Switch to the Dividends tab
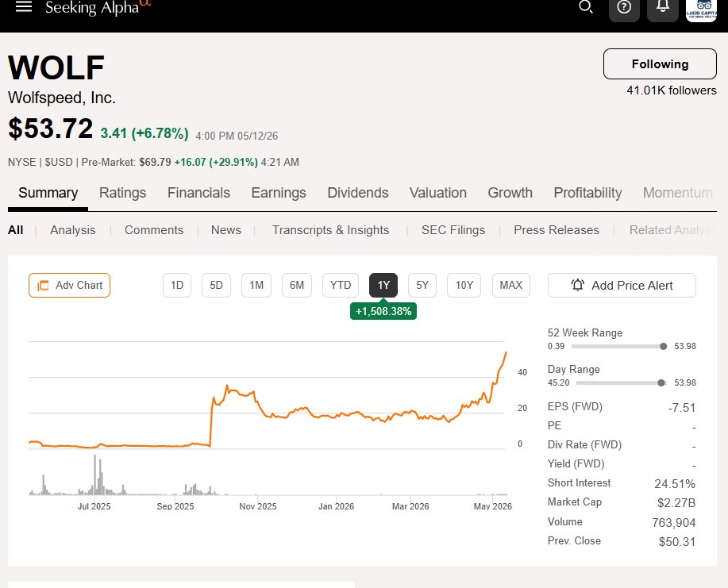Image resolution: width=728 pixels, height=588 pixels. [x=358, y=193]
